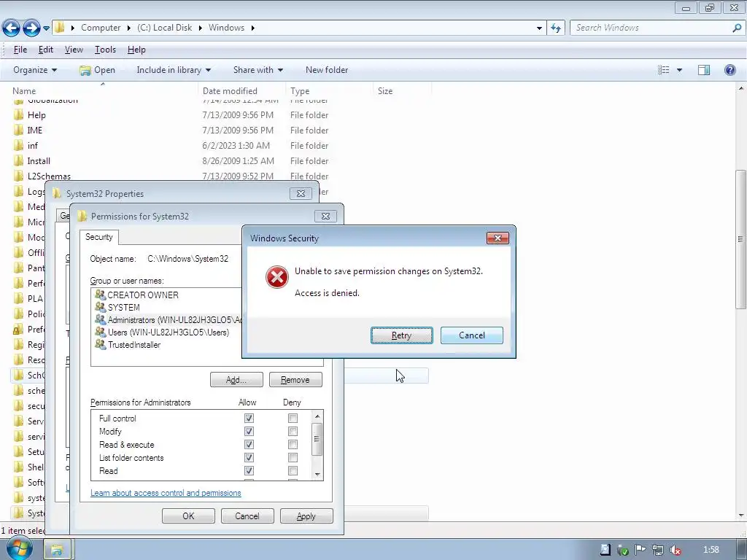The image size is (747, 560).
Task: Select TrustedInstaller in group list
Action: tap(128, 345)
